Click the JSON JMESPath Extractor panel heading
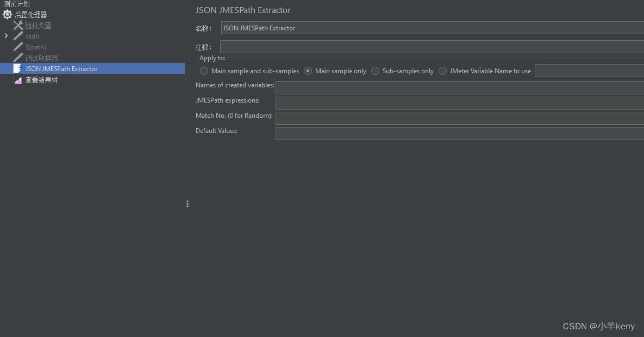This screenshot has width=644, height=337. click(x=243, y=10)
